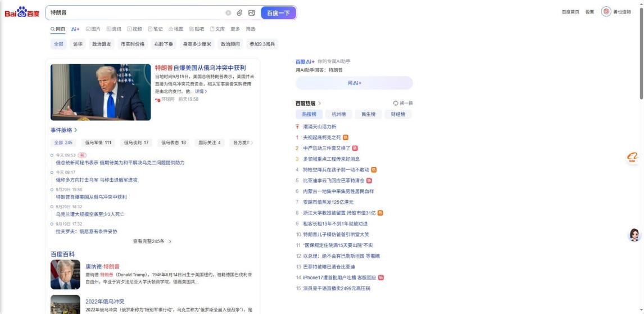Switch to the 文库 tab
This screenshot has width=644, height=314.
(217, 29)
